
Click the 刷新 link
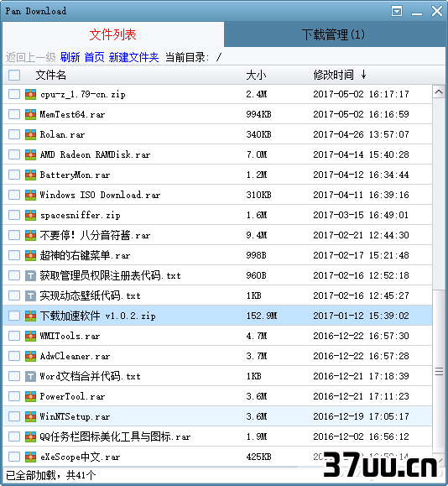coord(70,57)
